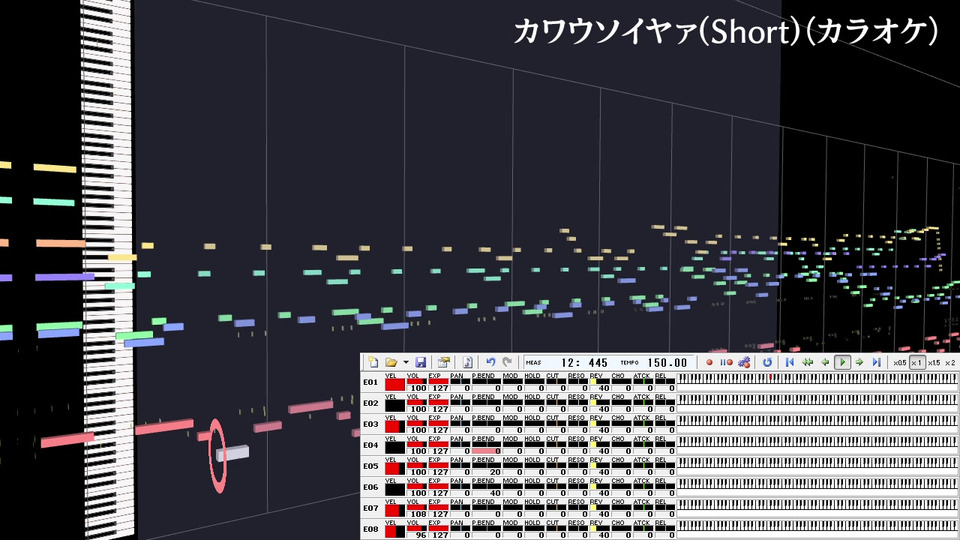The height and width of the screenshot is (540, 960).
Task: Select track E01
Action: click(x=371, y=383)
